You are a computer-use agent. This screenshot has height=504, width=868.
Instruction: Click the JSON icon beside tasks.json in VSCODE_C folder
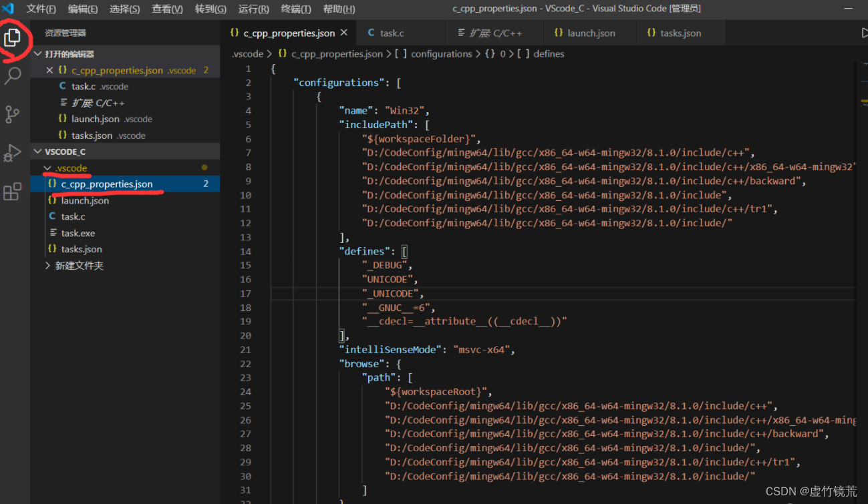(x=52, y=249)
